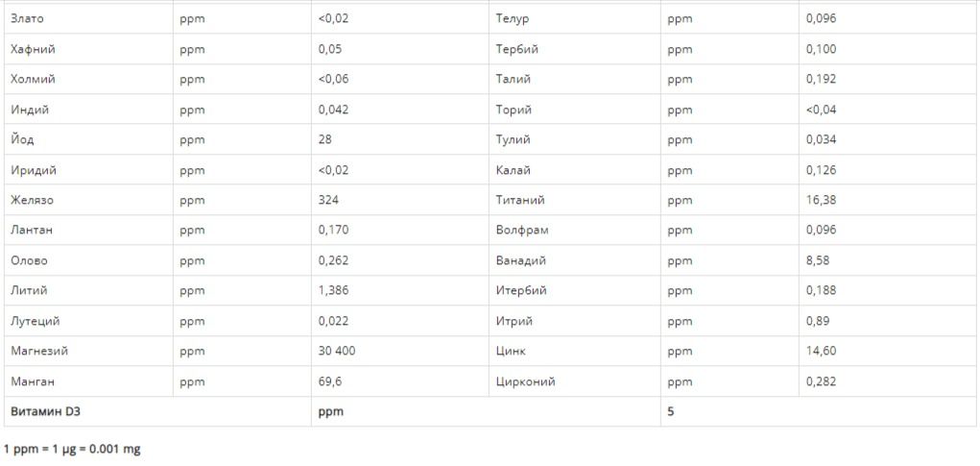The height and width of the screenshot is (466, 980).
Task: Select the Цирконий value 0,282
Action: point(821,381)
